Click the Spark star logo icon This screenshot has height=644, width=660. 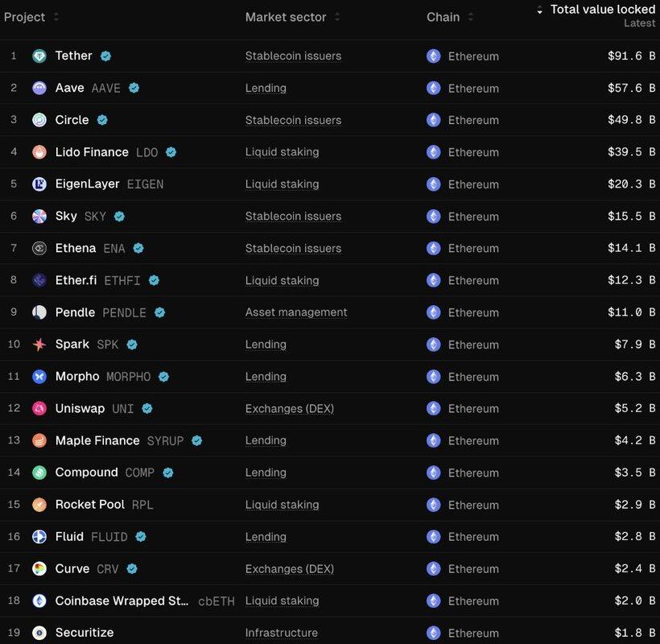click(39, 345)
